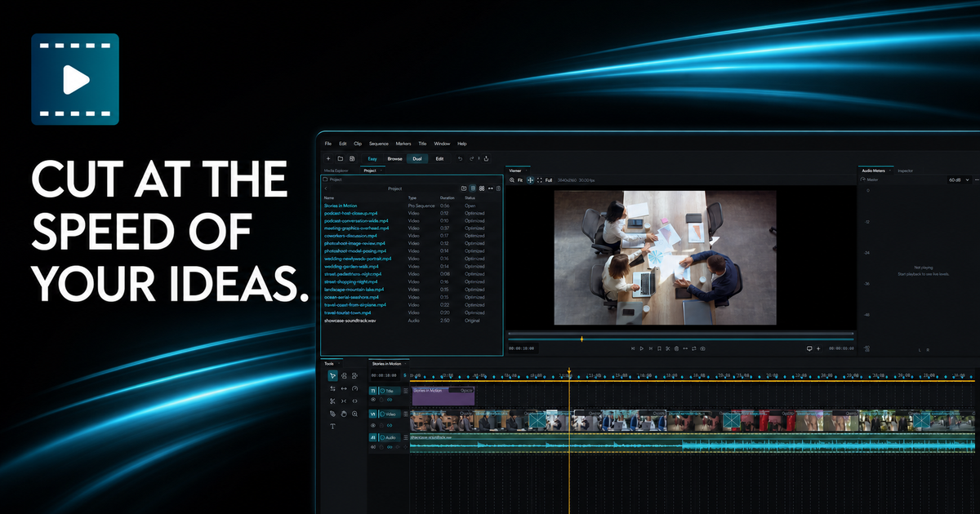
Task: Open the Video track options menu
Action: pyautogui.click(x=406, y=414)
